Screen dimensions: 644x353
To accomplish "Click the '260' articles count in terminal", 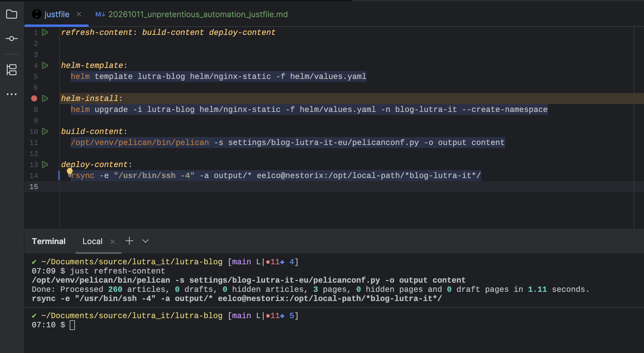I will click(115, 289).
